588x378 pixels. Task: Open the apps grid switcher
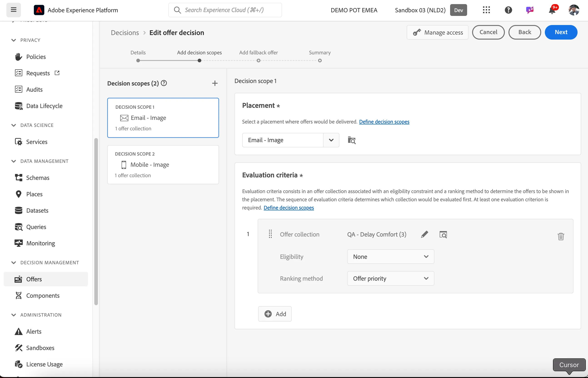pos(486,10)
